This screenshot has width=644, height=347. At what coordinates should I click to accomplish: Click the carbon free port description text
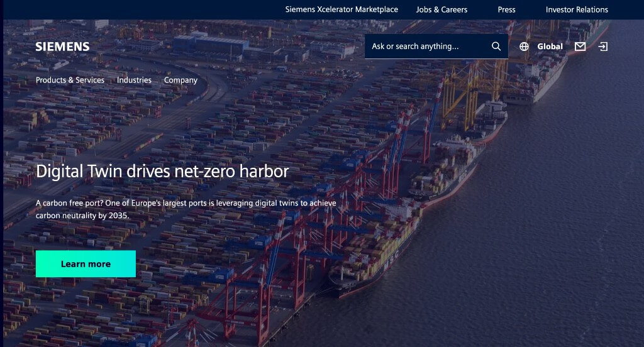[x=186, y=209]
